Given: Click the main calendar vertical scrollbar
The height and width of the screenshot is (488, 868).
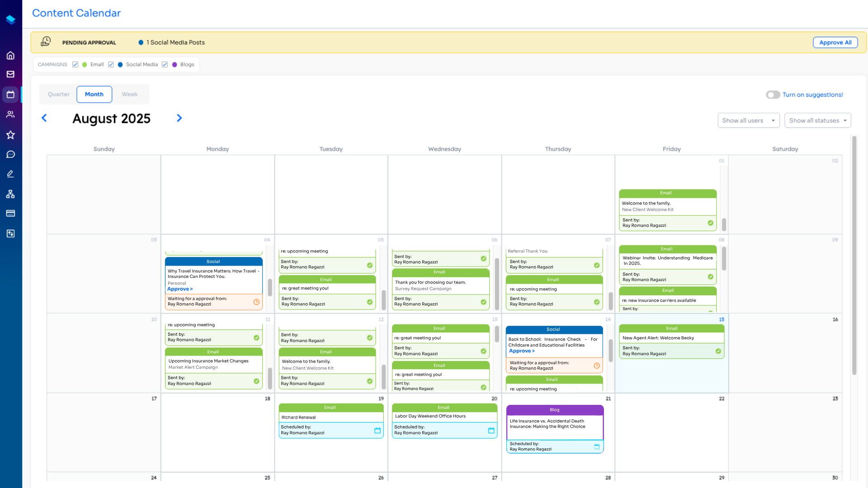Looking at the screenshot, I should (x=854, y=255).
